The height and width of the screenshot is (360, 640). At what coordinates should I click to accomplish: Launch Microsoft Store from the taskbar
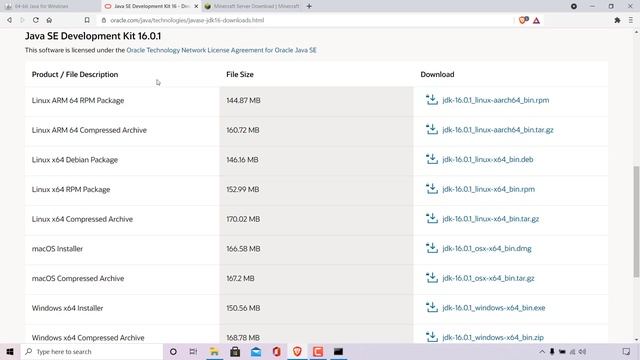(235, 351)
